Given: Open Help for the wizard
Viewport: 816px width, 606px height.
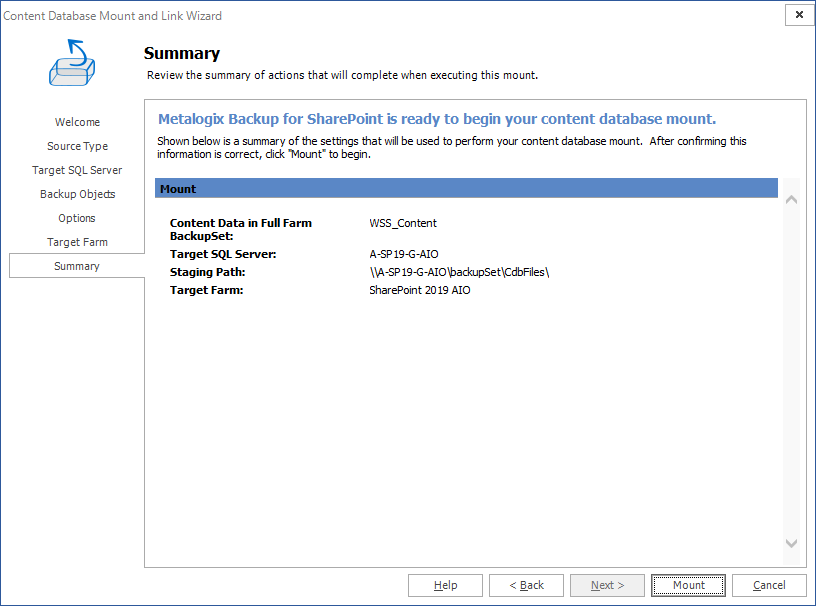Looking at the screenshot, I should point(445,585).
